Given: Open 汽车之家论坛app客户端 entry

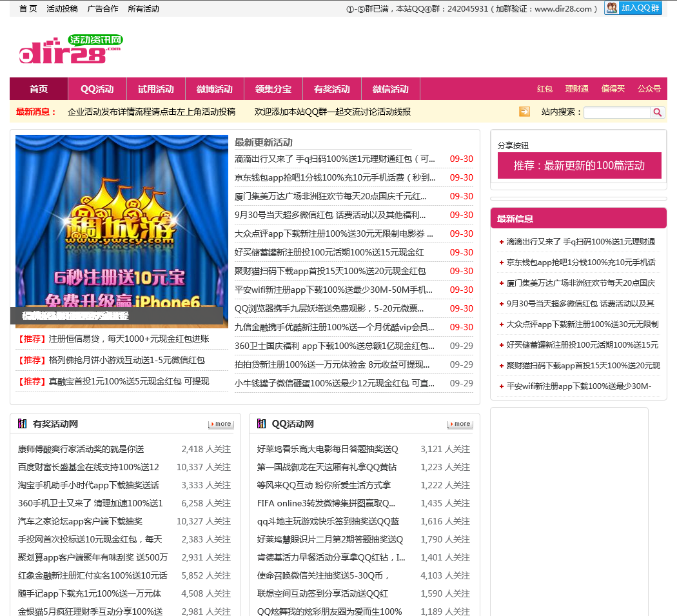Looking at the screenshot, I should [x=81, y=521].
